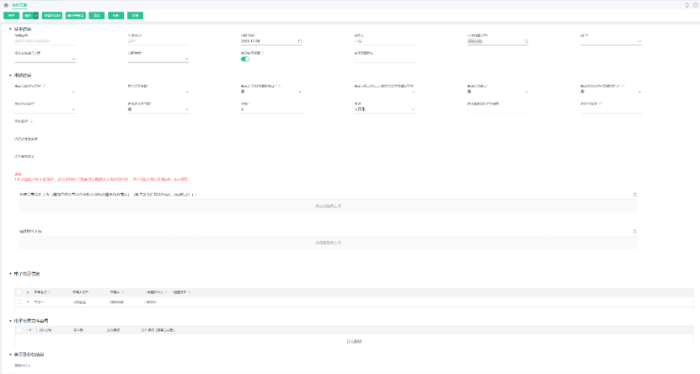This screenshot has height=374, width=700.
Task: Open the arrow on the second green split button
Action: [36, 16]
